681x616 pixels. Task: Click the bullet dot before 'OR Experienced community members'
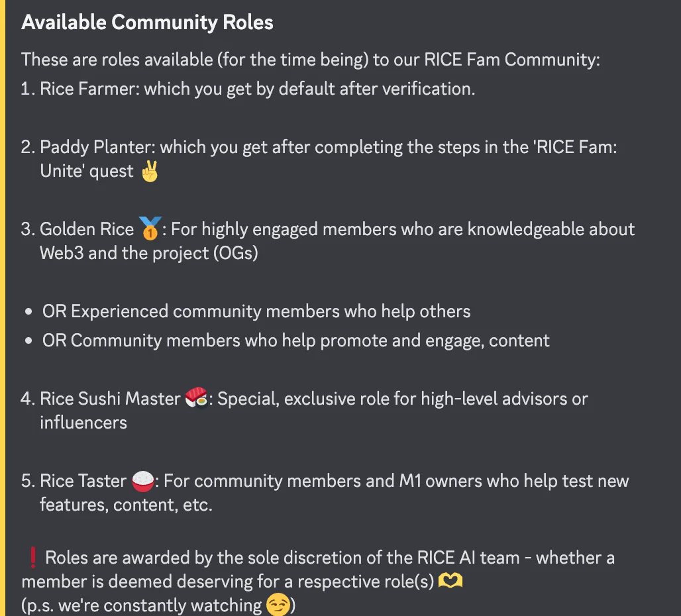(x=28, y=312)
